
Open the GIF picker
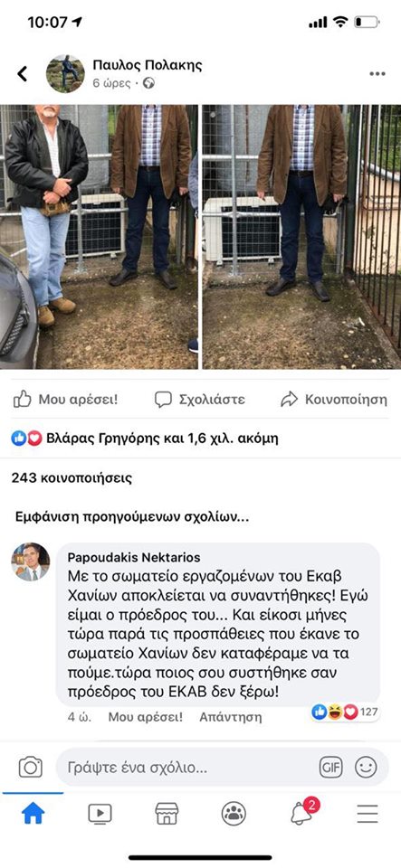pyautogui.click(x=330, y=768)
